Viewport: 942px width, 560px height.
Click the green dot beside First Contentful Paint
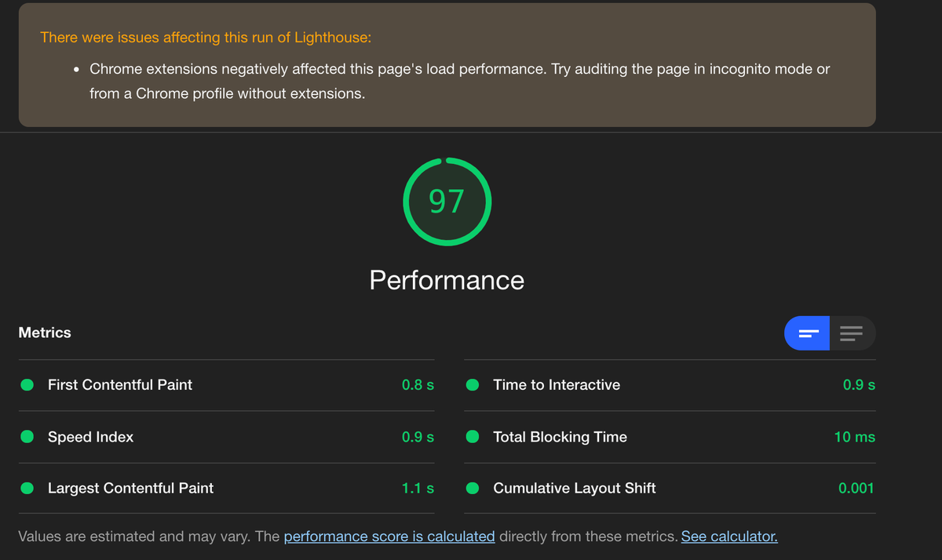tap(27, 385)
